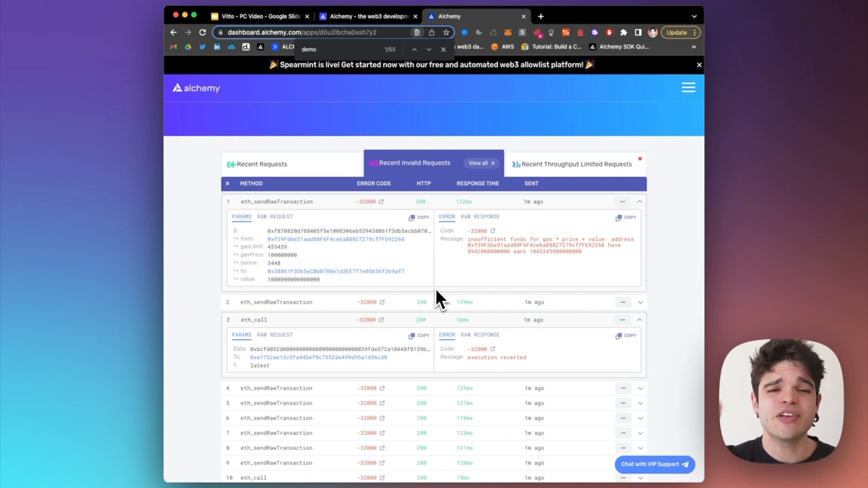Expand request row 2 details
The width and height of the screenshot is (868, 488).
click(639, 302)
